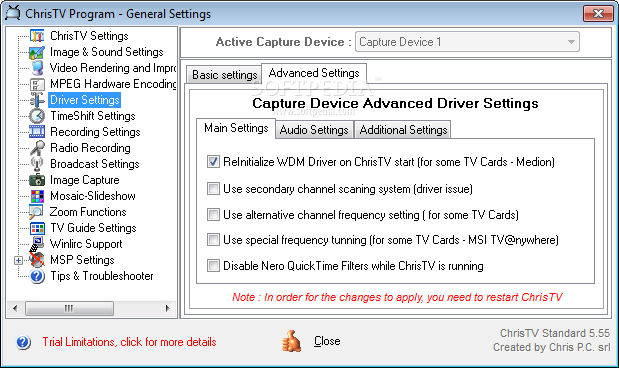Click the Created by Chris P.C. srl text
Viewport: 619px width, 368px height.
[551, 347]
